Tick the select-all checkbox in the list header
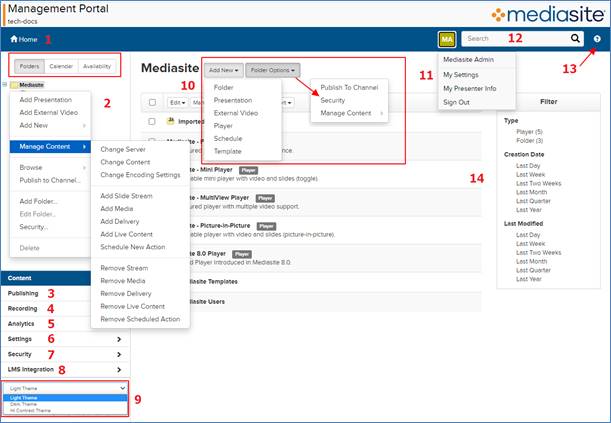This screenshot has width=611, height=423. pos(152,102)
